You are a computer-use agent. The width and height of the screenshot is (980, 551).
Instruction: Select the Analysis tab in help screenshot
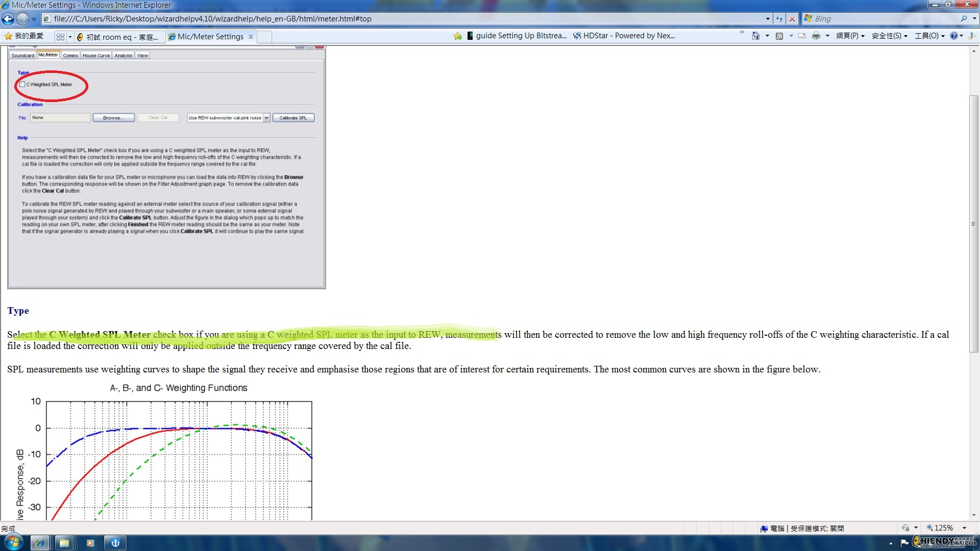tap(123, 56)
